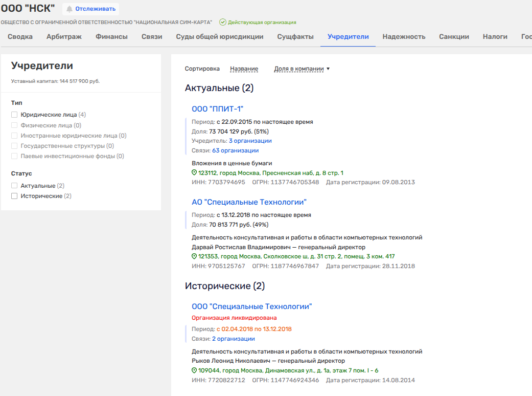Open the Суды общей юрисдикции tab

220,37
